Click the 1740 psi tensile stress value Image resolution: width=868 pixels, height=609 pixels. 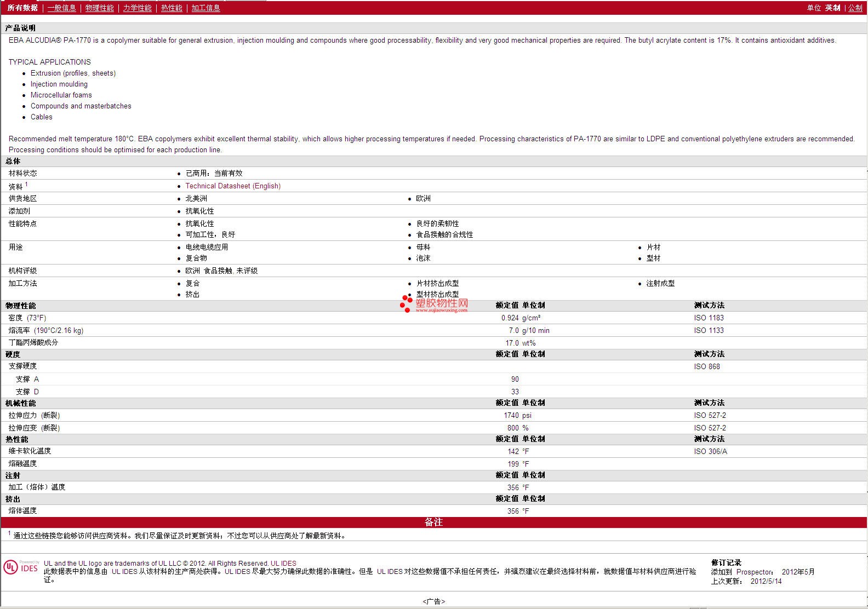(518, 415)
